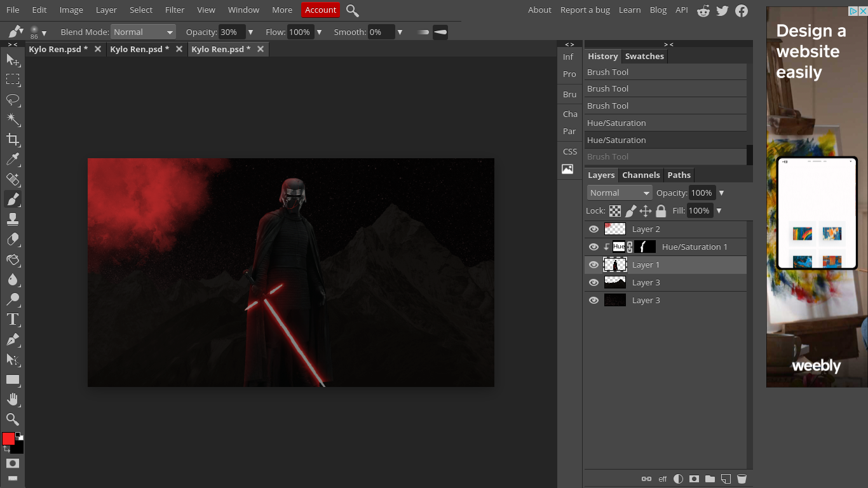Click the Link Layers icon below layers
The image size is (868, 488).
point(646,479)
